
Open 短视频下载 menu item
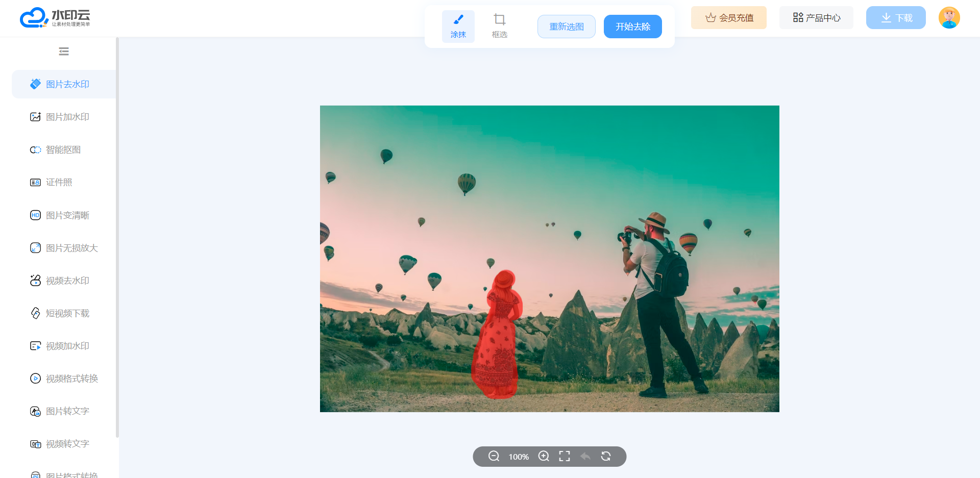[64, 313]
